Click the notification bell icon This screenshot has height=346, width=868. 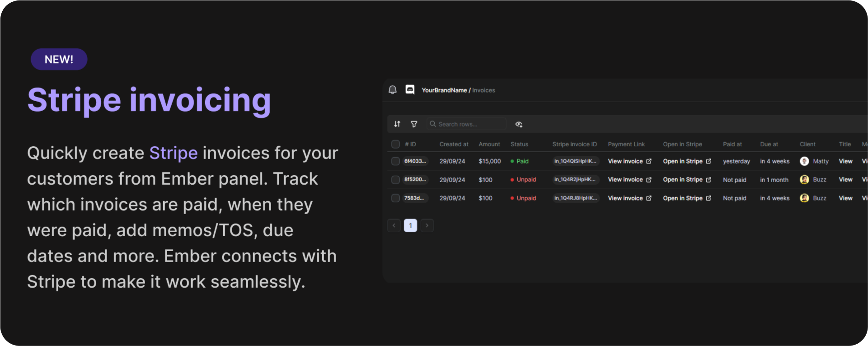point(393,90)
